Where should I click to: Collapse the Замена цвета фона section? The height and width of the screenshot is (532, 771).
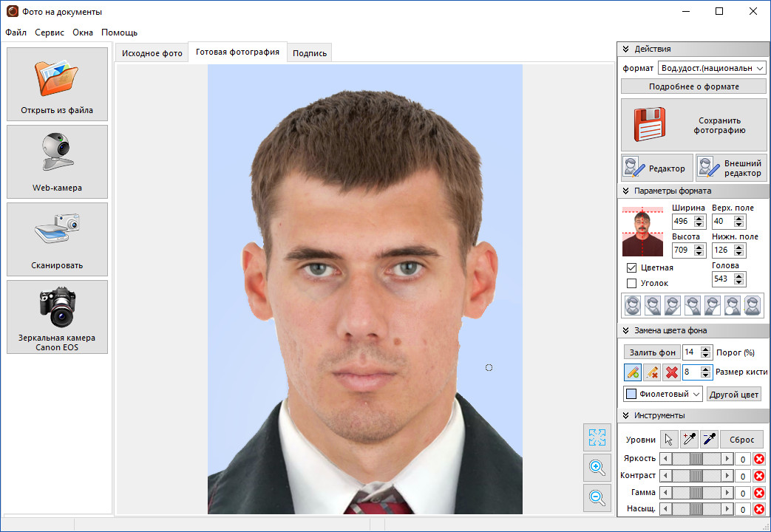625,330
